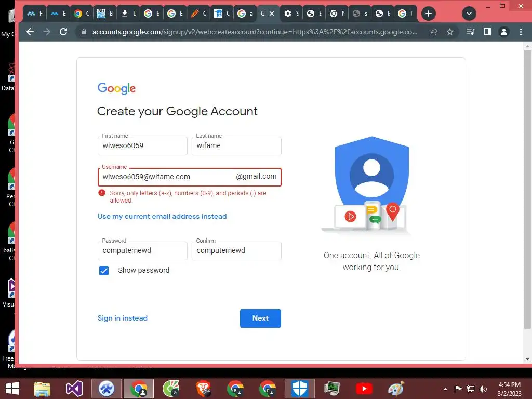Viewport: 532px width, 399px height.
Task: Open the Chrome three-dot menu
Action: (521, 32)
